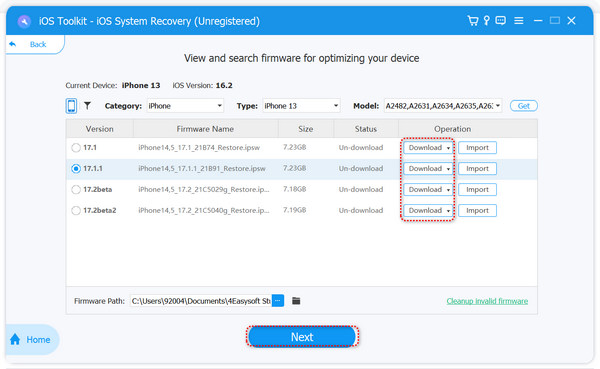
Task: Click the 7.19GB size cell
Action: coord(294,210)
